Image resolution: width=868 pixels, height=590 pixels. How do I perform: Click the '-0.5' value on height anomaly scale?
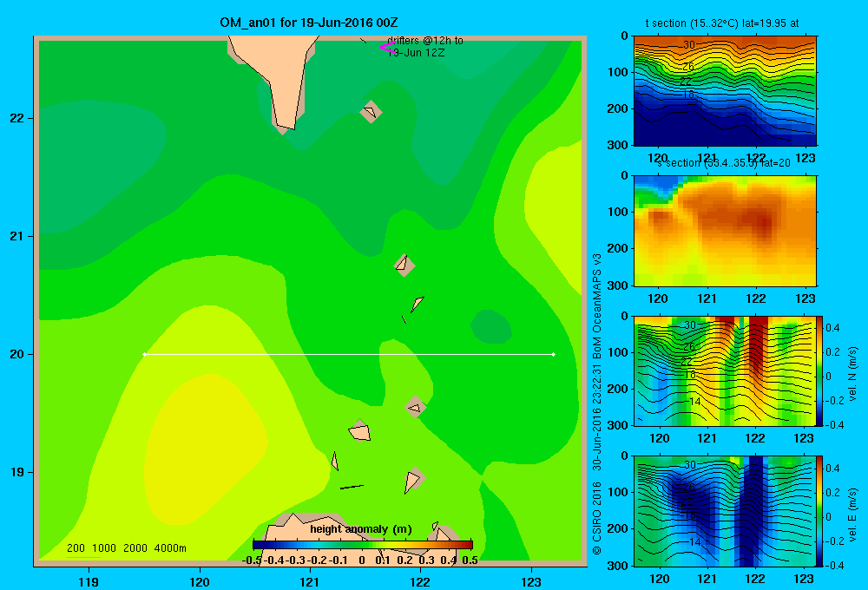[252, 560]
